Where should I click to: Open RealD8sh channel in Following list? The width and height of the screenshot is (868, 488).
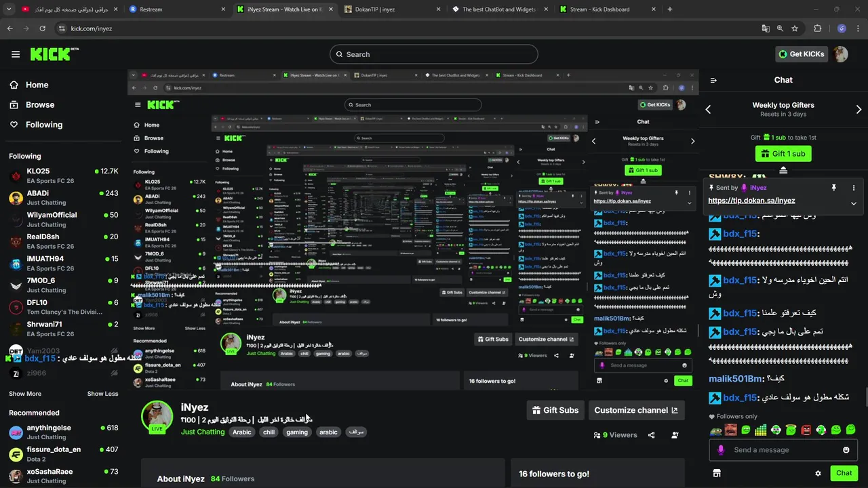63,241
